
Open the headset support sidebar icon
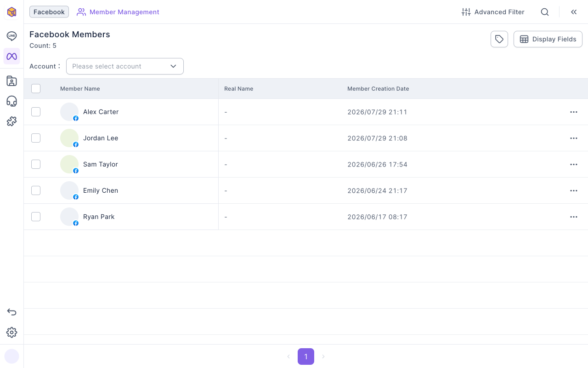11,101
